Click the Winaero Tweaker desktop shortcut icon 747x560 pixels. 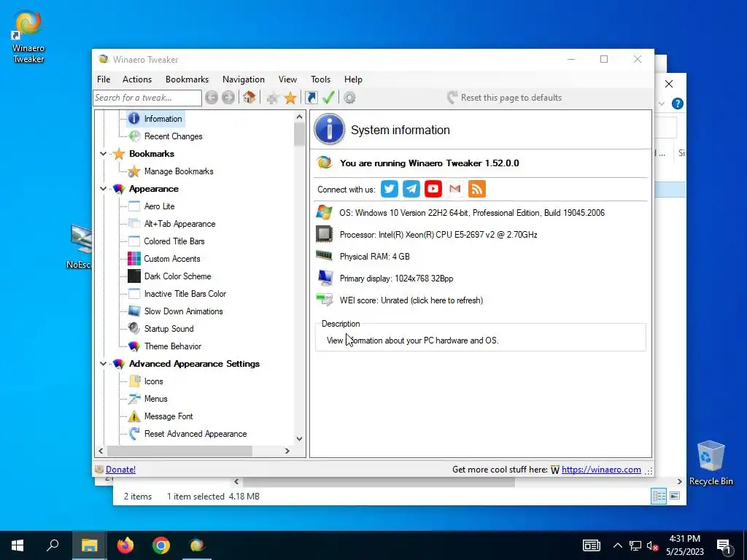tap(28, 36)
